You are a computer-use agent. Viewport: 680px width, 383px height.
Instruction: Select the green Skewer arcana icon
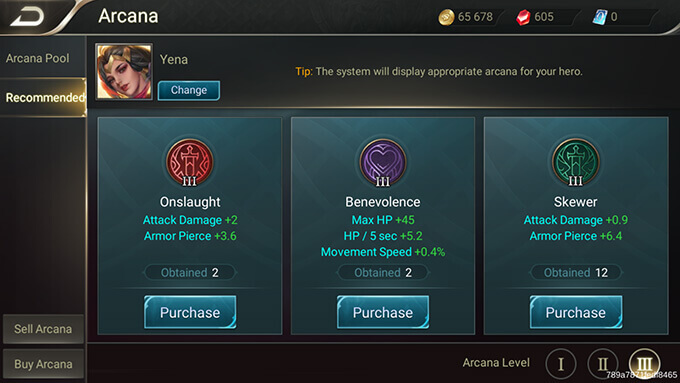pyautogui.click(x=575, y=162)
